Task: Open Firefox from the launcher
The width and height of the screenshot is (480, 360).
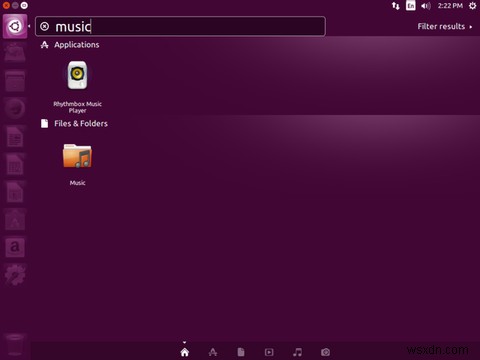Action: (15, 108)
